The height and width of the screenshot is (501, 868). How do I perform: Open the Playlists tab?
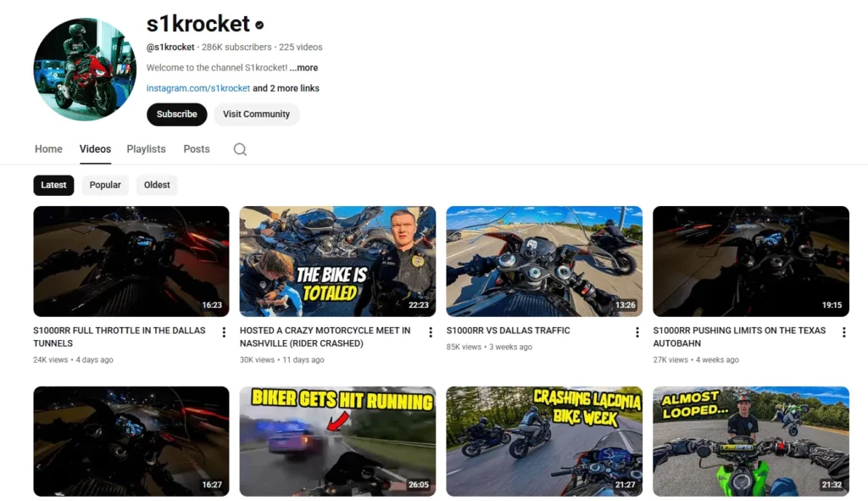tap(146, 149)
